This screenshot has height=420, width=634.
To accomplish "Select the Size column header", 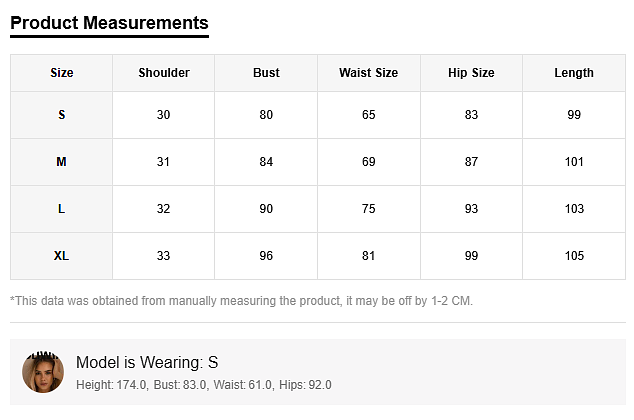I will [62, 73].
